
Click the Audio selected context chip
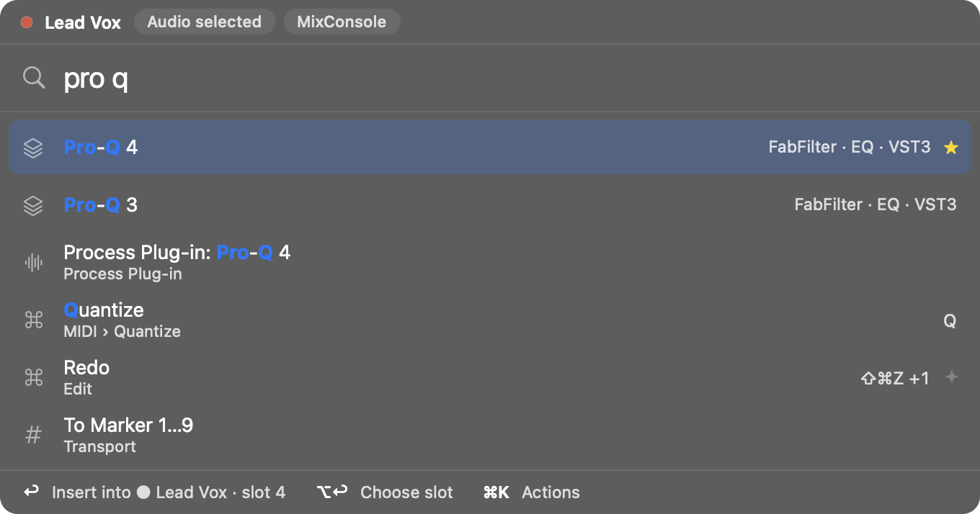[204, 22]
